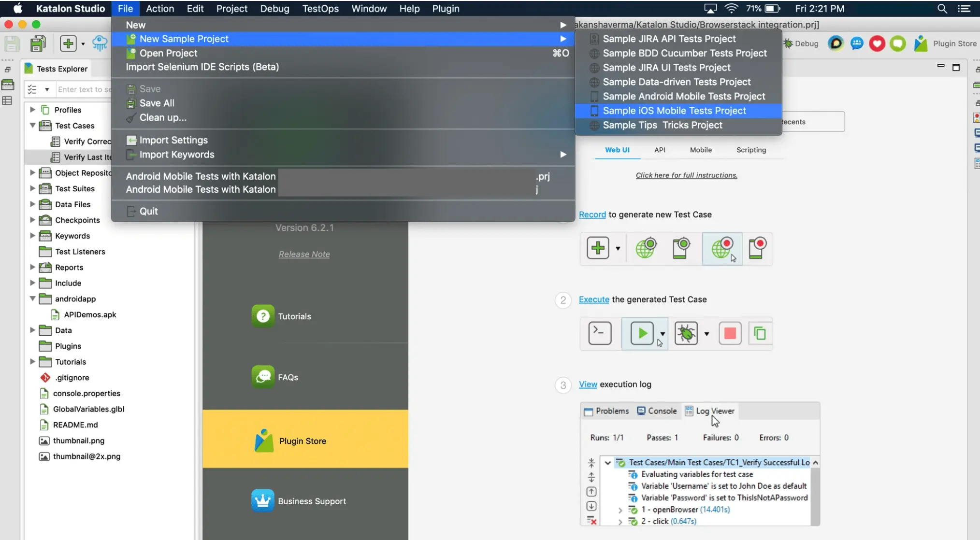Expand the Test Suites folder
Screen dimensions: 980x540
32,188
